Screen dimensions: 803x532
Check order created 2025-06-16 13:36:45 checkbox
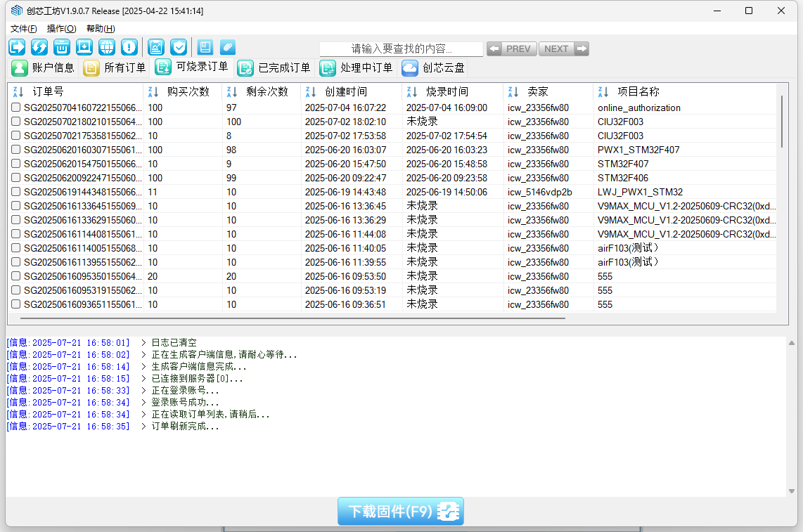16,206
